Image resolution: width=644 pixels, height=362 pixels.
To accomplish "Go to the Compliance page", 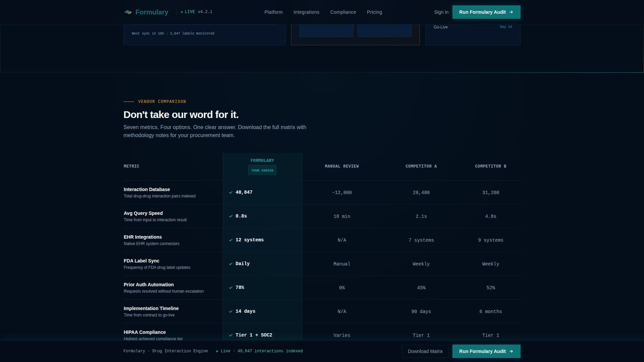I will pyautogui.click(x=343, y=12).
